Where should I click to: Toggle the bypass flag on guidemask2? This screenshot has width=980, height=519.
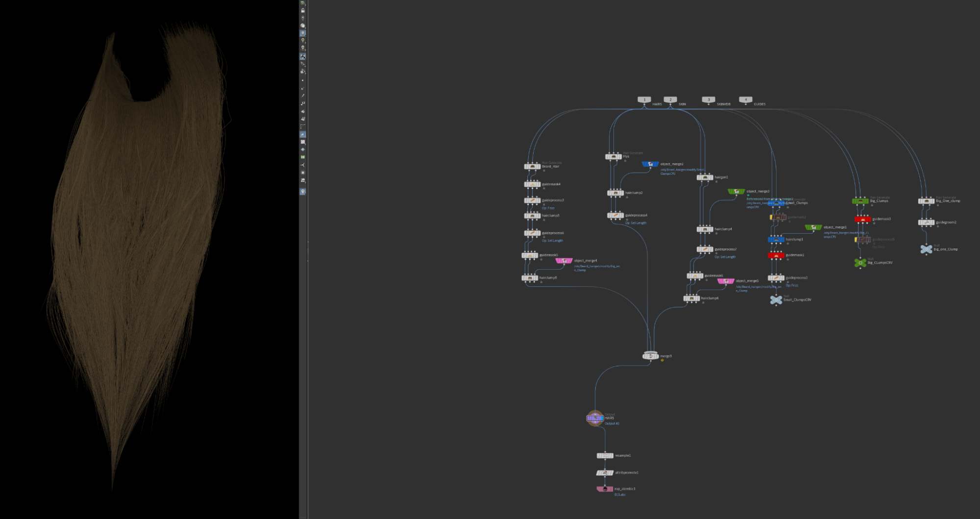(772, 217)
